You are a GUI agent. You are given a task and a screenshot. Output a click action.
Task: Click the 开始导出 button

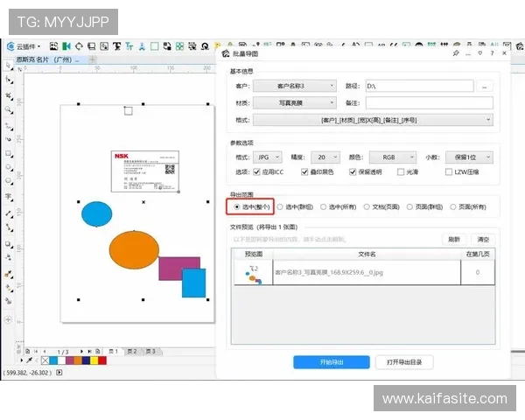tap(332, 362)
